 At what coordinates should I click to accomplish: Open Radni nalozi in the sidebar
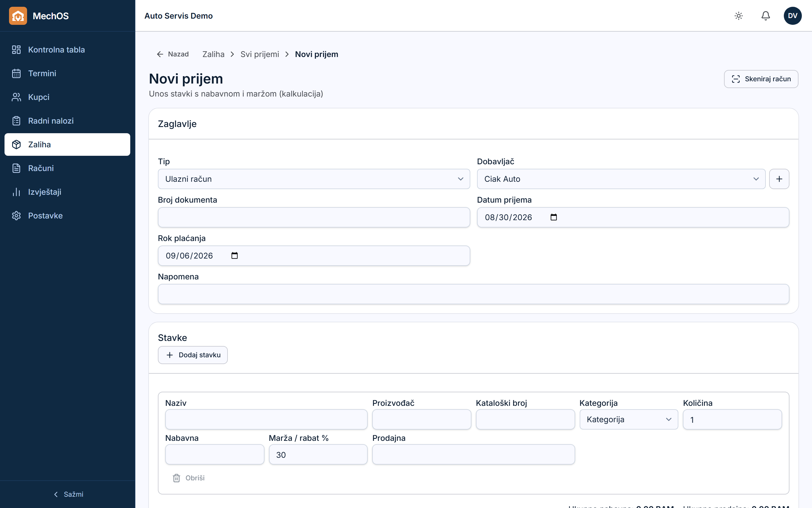[67, 121]
